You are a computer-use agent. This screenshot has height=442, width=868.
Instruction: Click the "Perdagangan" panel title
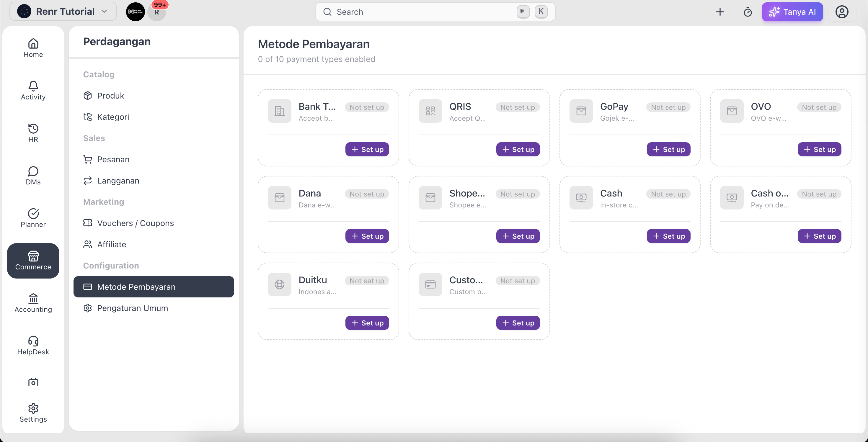pyautogui.click(x=117, y=41)
